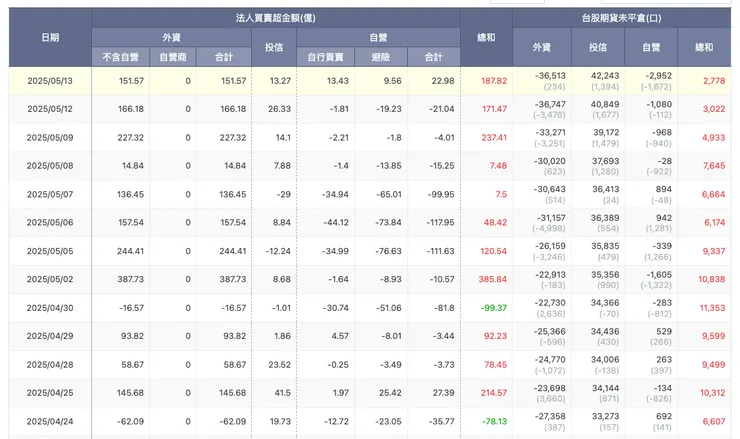Viewport: 740px width, 439px height.
Task: Click the green -99.37 total cell
Action: coord(494,308)
